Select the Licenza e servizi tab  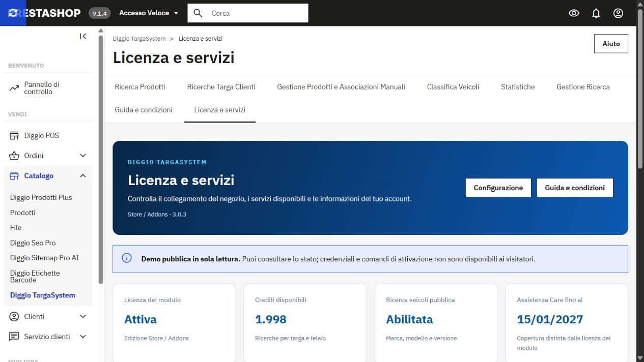click(x=220, y=110)
